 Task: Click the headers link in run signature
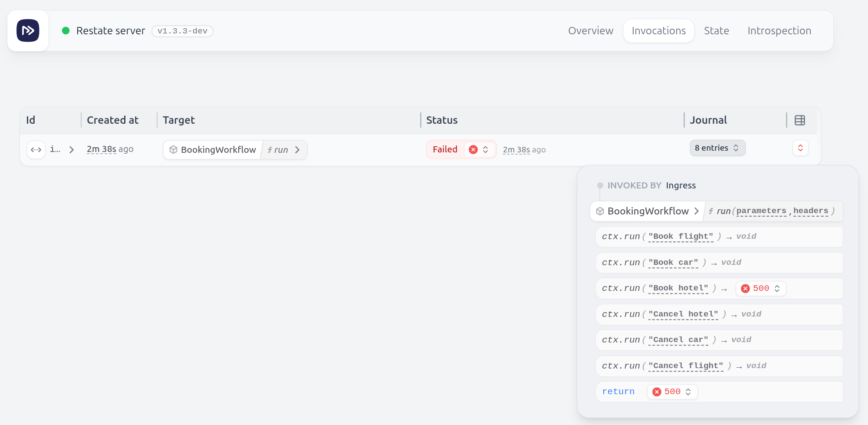pyautogui.click(x=811, y=211)
